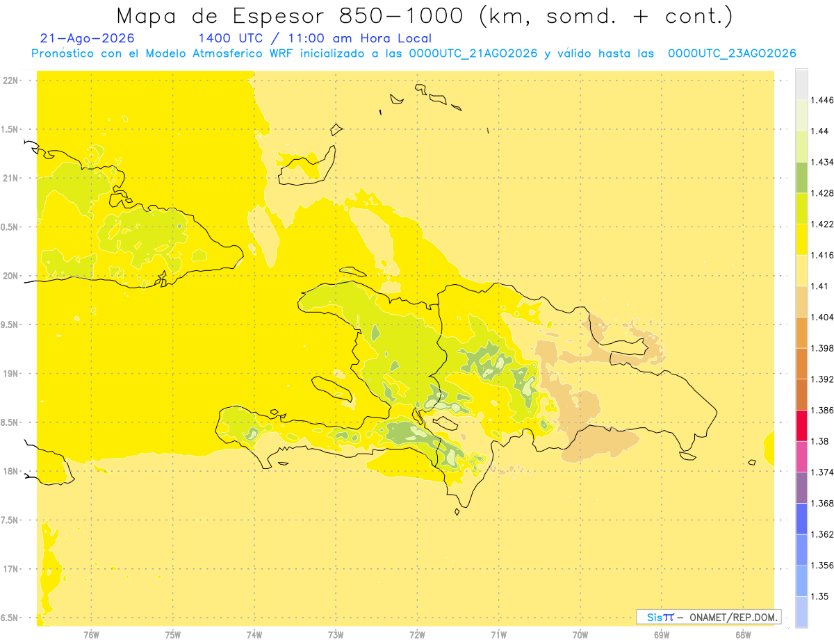The height and width of the screenshot is (644, 834).
Task: Click the longitude label '73W'
Action: 336,634
